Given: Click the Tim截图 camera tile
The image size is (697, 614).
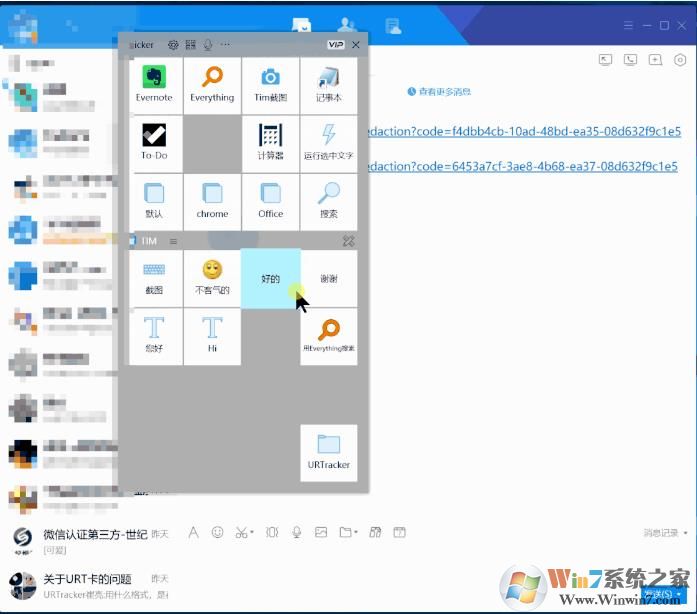Looking at the screenshot, I should point(270,85).
